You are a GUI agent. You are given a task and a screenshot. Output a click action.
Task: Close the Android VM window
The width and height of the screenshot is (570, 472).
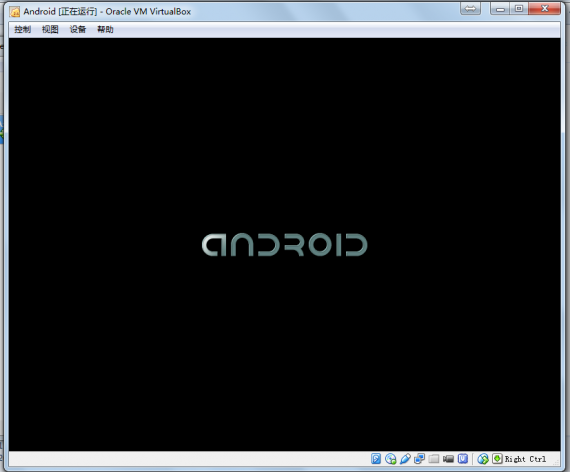click(x=544, y=8)
